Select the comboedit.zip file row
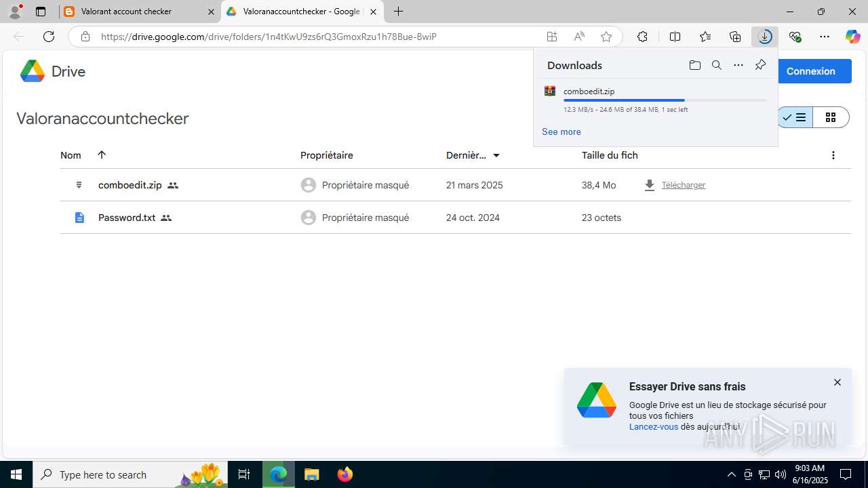Image resolution: width=868 pixels, height=488 pixels. (x=455, y=185)
